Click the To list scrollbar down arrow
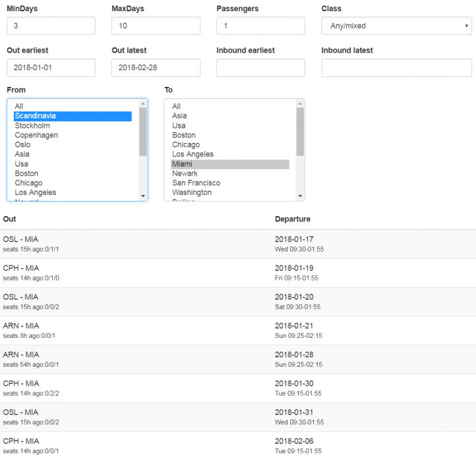The width and height of the screenshot is (476, 461). [x=301, y=196]
